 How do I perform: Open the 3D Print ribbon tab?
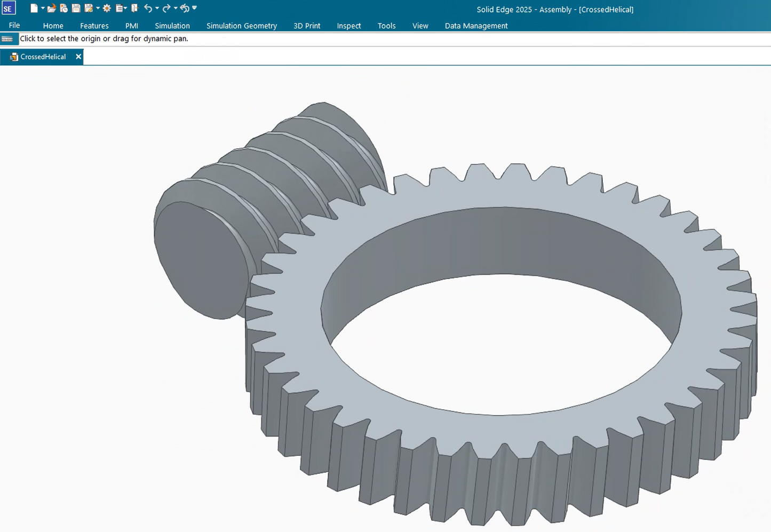pos(307,26)
